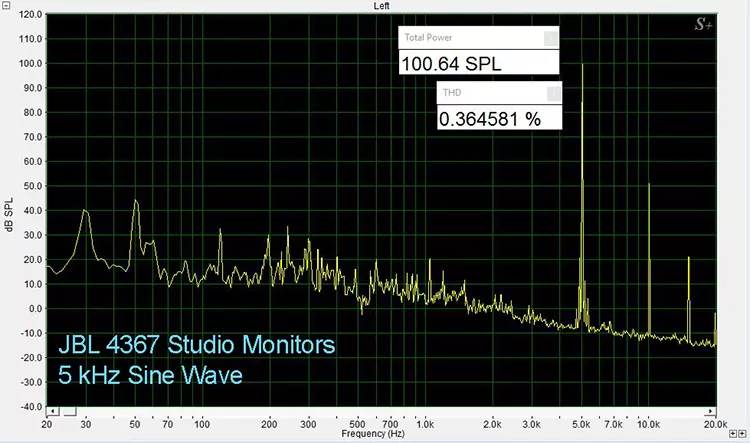Image resolution: width=750 pixels, height=443 pixels.
Task: Click the THD title label
Action: coord(452,93)
